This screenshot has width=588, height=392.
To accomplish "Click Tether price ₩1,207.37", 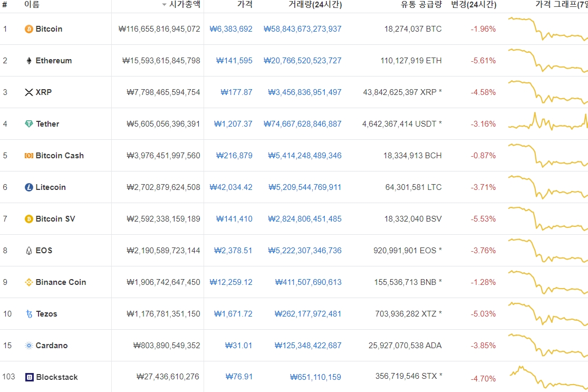I will click(x=233, y=124).
